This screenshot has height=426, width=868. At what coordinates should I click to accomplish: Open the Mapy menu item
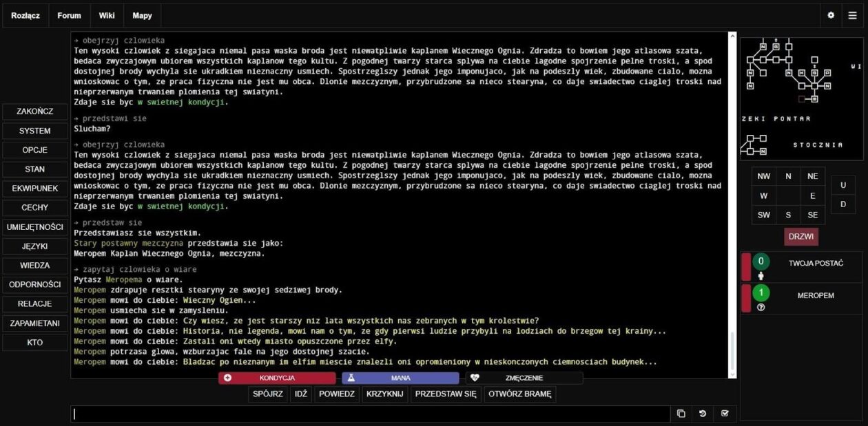142,15
